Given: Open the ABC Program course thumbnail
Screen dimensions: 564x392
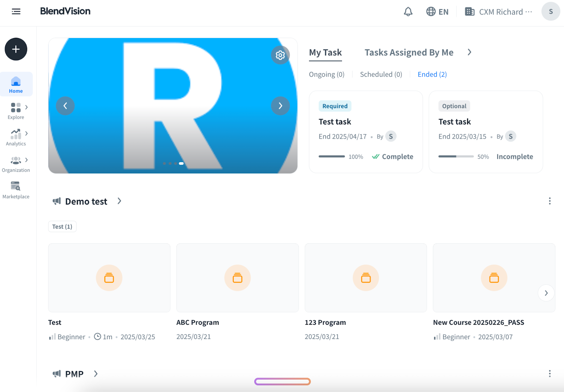Looking at the screenshot, I should click(238, 278).
